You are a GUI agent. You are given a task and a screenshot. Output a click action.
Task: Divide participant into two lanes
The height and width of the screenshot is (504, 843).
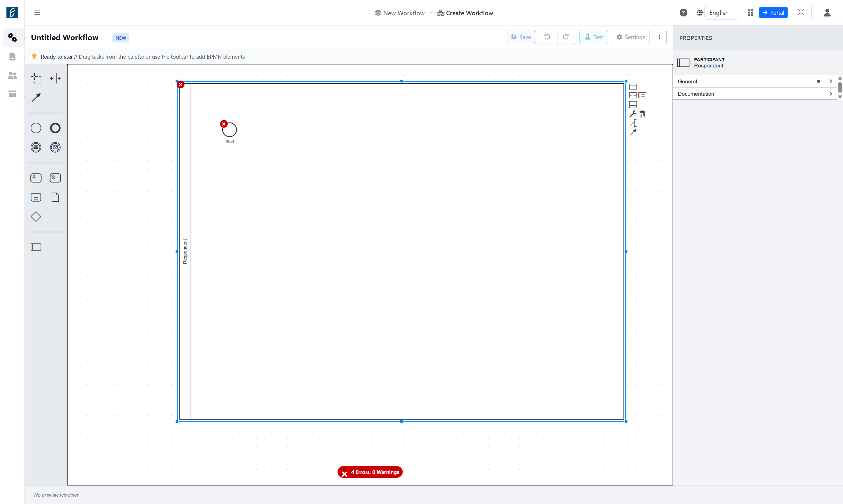tap(633, 95)
